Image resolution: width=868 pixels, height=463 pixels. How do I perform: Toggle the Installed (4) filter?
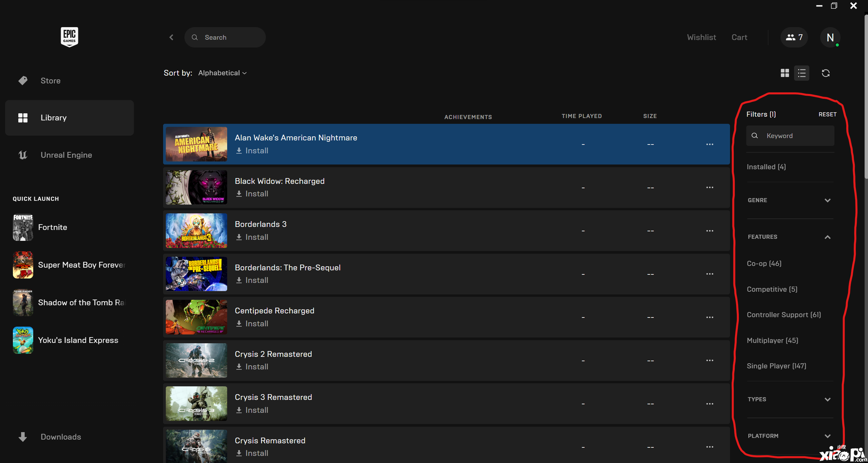[x=766, y=167]
